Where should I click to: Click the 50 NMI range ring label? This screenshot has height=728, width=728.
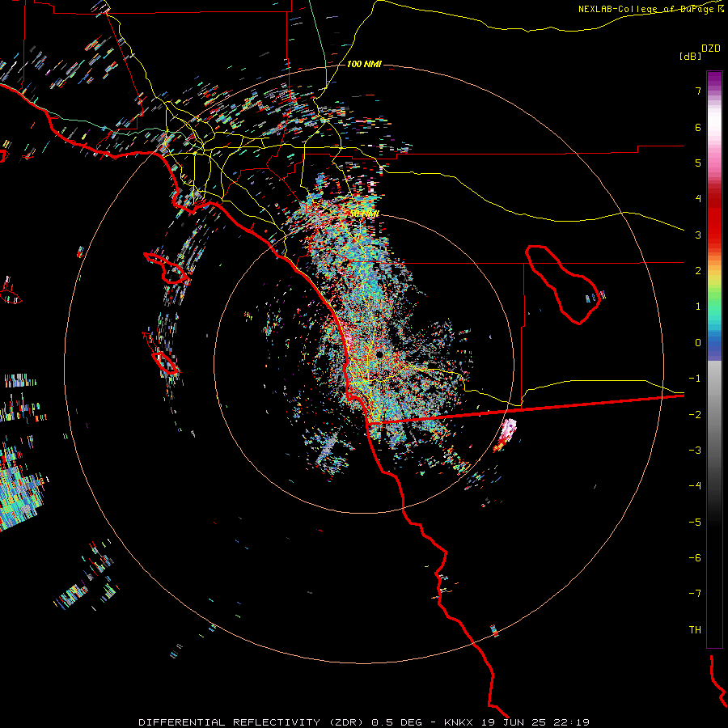tap(365, 214)
